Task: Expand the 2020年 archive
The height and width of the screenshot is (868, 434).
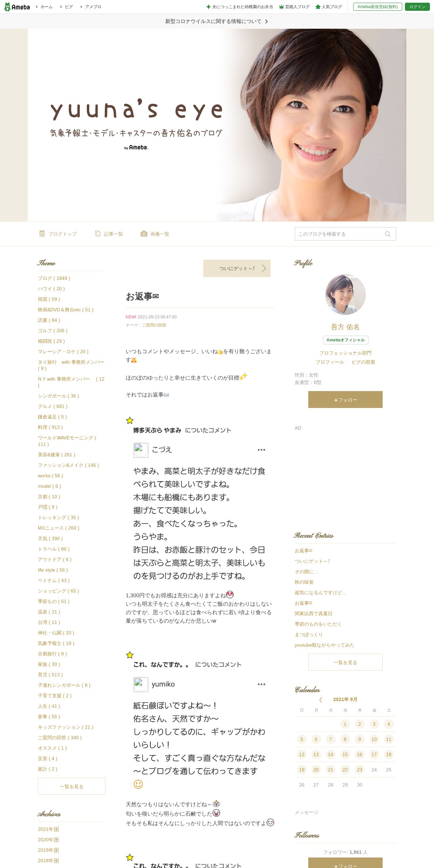Action: tap(56, 840)
